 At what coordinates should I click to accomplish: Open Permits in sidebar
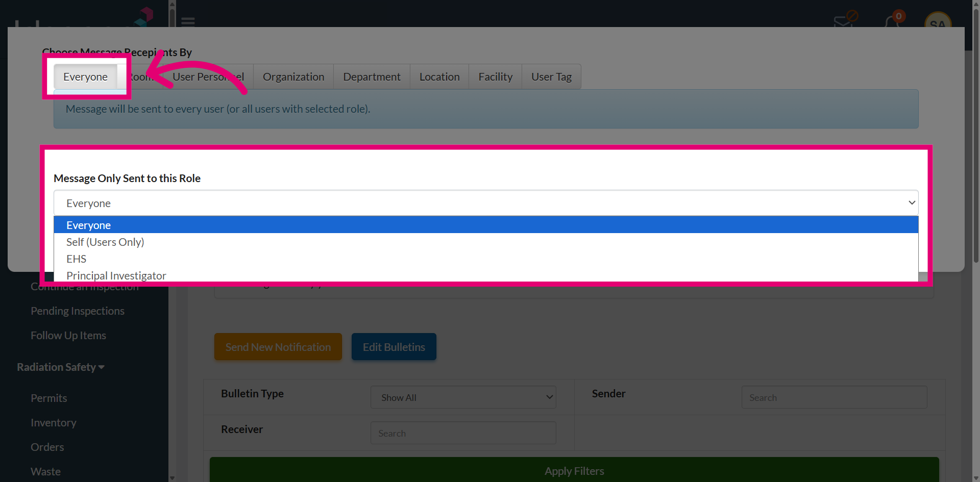coord(49,398)
